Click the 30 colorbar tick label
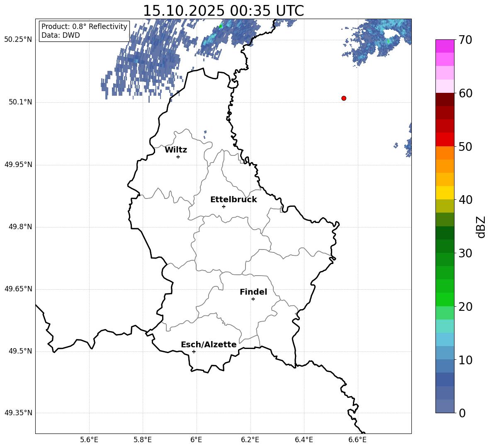The image size is (491, 448). 465,253
